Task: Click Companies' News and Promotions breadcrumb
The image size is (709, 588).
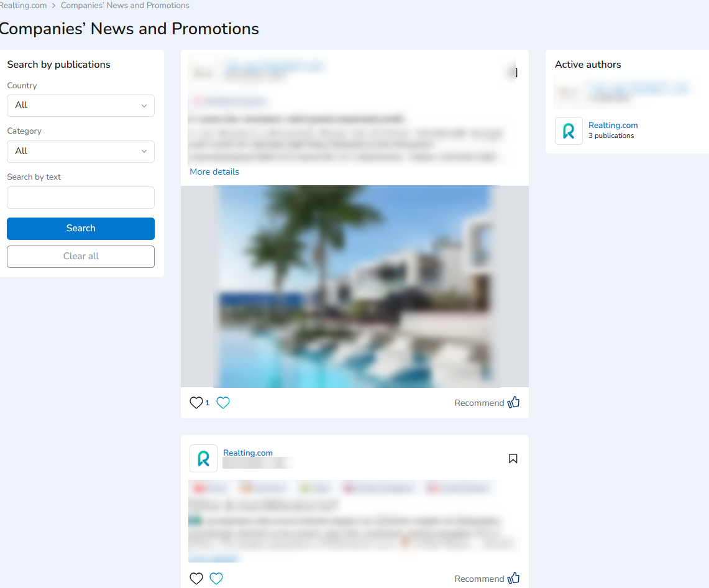Action: pos(126,6)
